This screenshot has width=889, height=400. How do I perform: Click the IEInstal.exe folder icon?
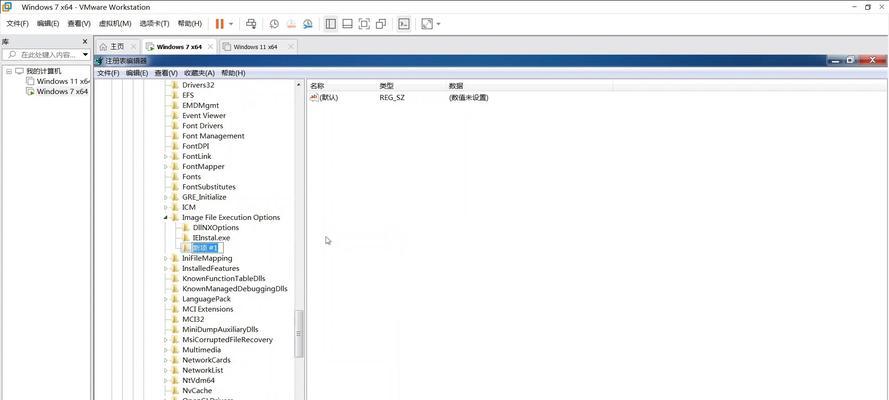(x=186, y=238)
